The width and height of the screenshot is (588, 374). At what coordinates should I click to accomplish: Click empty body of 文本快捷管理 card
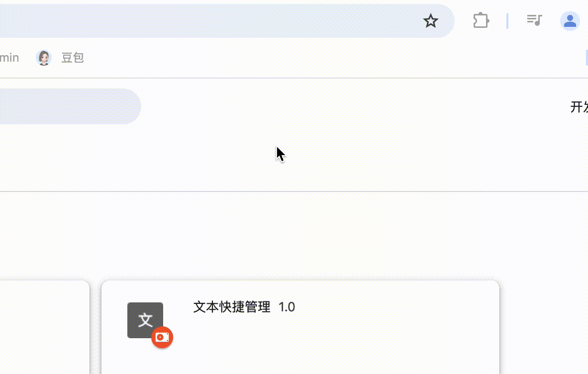click(x=337, y=345)
